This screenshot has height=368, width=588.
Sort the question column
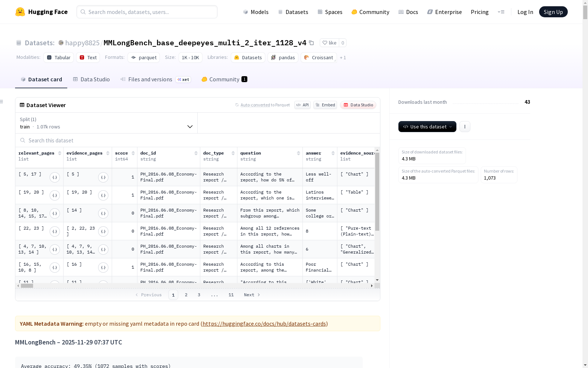pos(298,153)
